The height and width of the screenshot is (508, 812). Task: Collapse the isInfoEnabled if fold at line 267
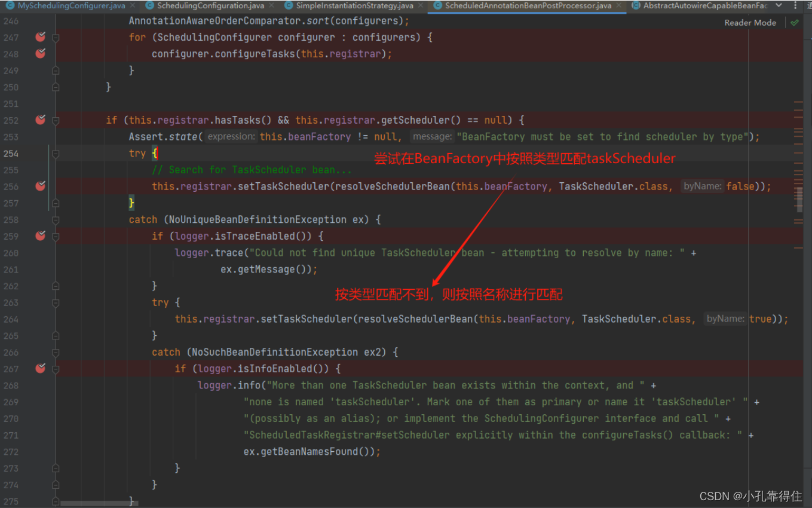coord(56,368)
